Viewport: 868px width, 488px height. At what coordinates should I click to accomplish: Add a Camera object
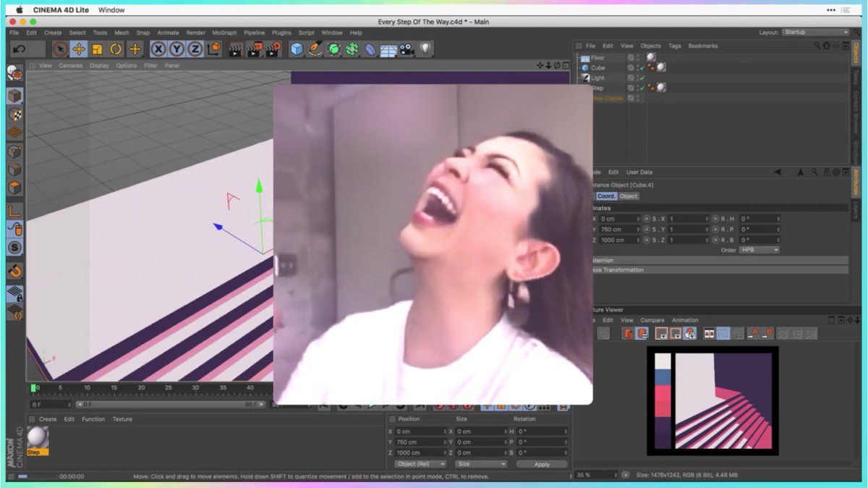[x=407, y=49]
